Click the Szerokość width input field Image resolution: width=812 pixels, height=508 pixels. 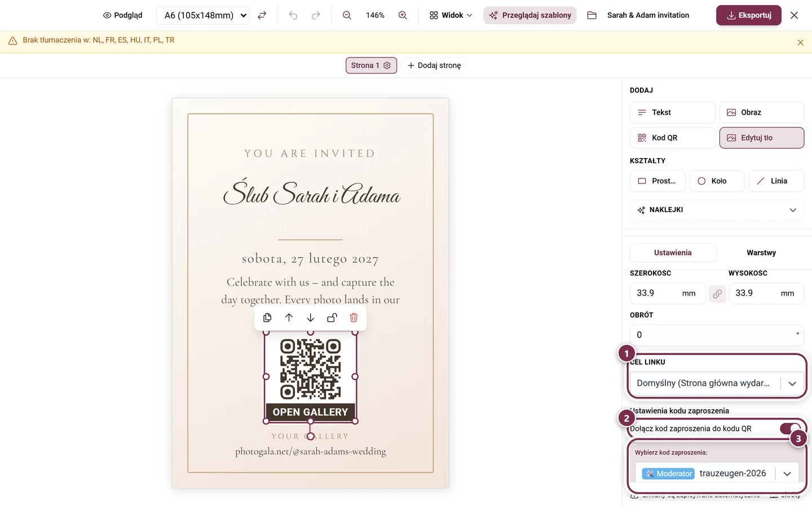tap(667, 294)
